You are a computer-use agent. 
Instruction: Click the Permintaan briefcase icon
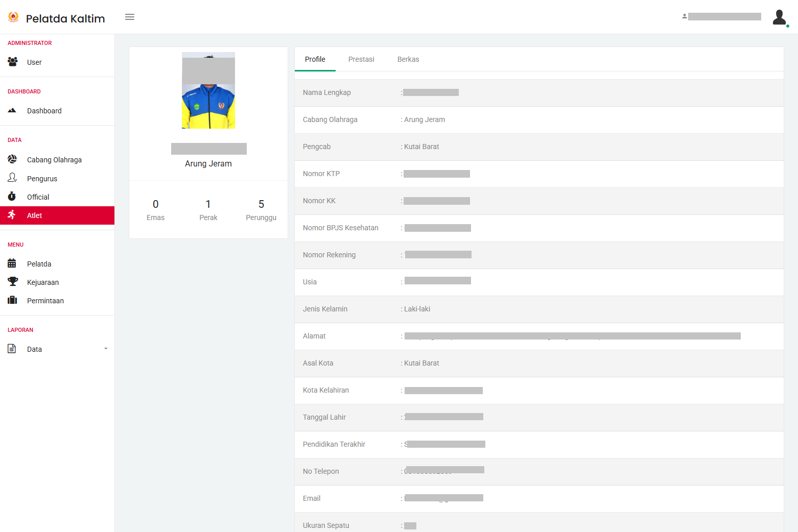(x=12, y=300)
